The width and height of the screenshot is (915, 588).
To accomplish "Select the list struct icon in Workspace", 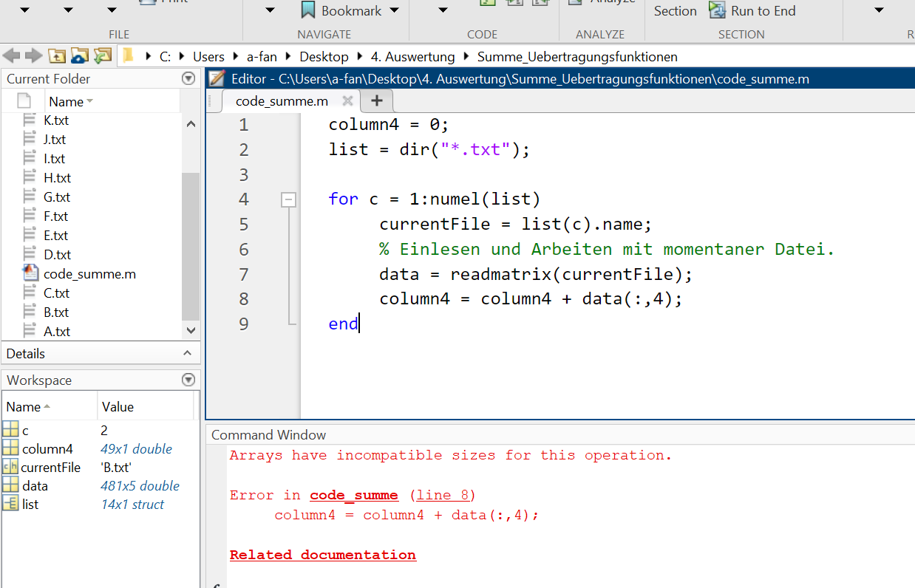I will (x=11, y=505).
